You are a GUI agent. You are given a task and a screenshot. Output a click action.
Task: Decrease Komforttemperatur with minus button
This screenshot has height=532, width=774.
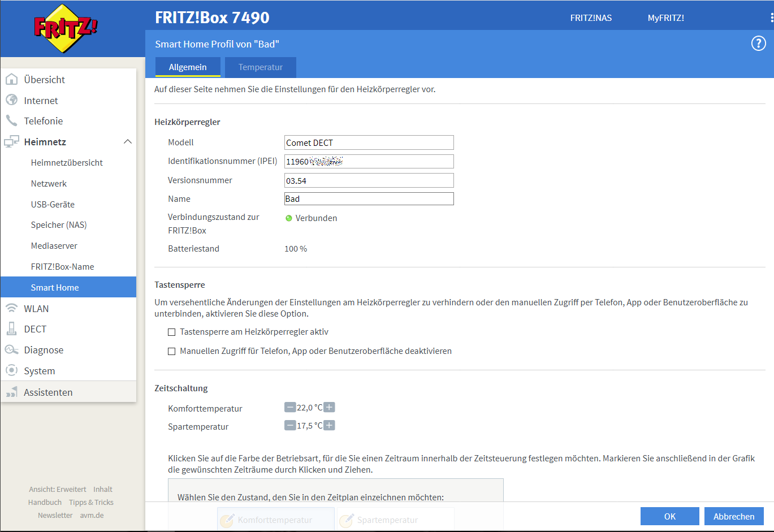[290, 407]
